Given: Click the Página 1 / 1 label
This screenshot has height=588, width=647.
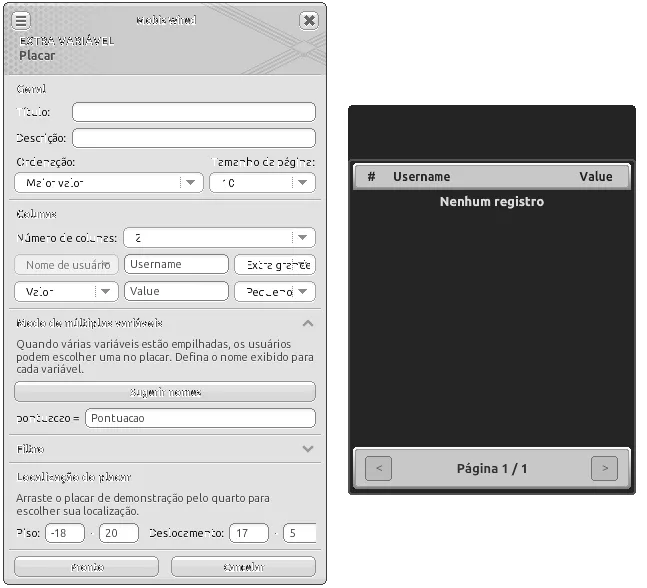Looking at the screenshot, I should pos(492,469).
